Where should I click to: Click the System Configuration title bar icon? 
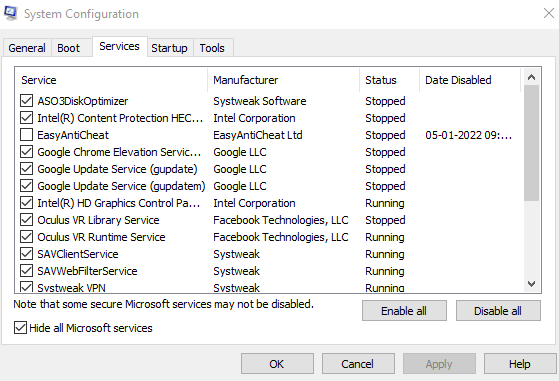(x=11, y=14)
